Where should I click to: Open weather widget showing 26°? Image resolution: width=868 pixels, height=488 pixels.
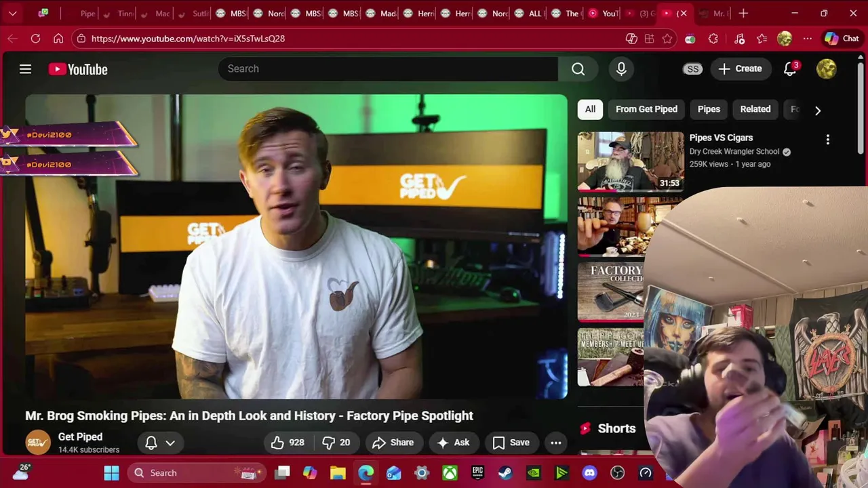click(x=21, y=472)
